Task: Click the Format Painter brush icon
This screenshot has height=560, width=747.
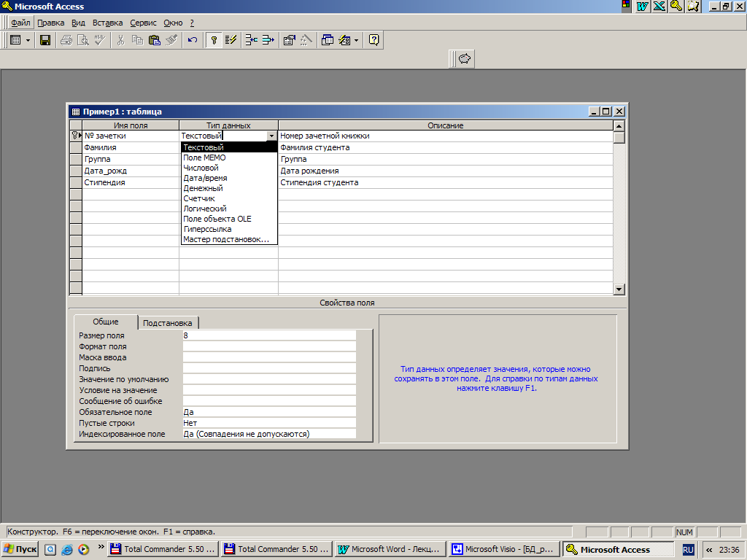Action: click(171, 41)
